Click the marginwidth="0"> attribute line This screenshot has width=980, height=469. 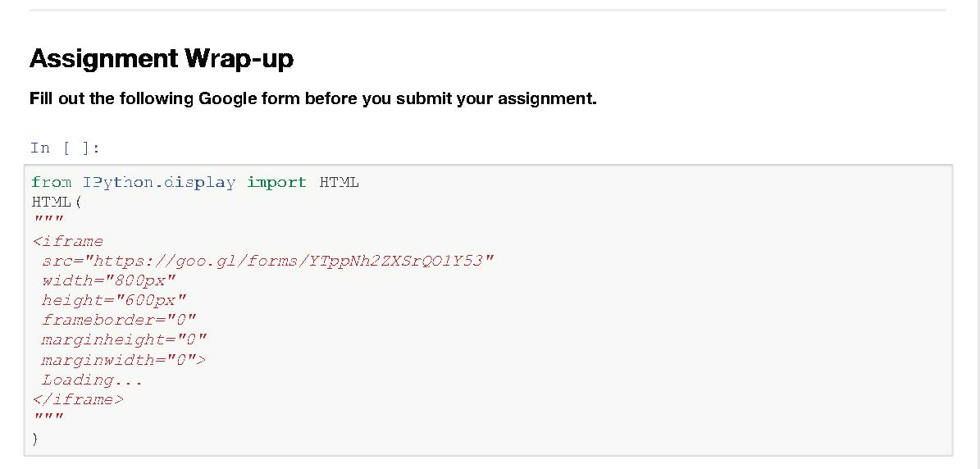click(124, 359)
